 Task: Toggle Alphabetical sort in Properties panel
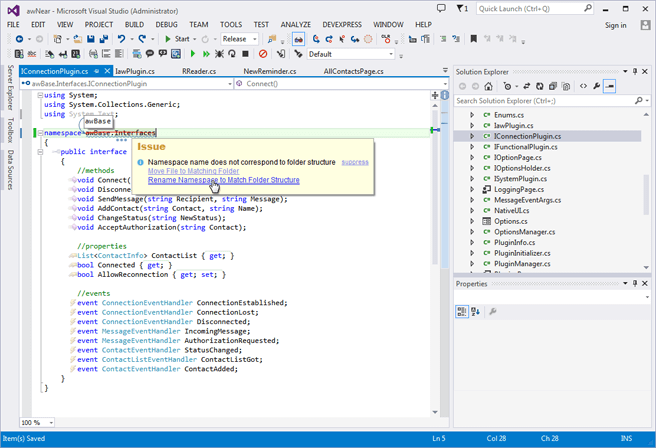(476, 312)
